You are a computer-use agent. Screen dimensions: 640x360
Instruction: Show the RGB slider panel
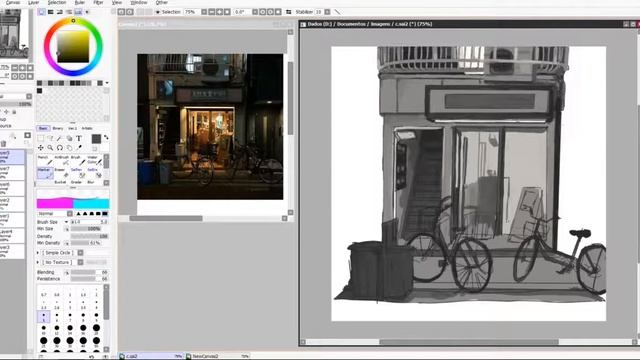pos(51,12)
